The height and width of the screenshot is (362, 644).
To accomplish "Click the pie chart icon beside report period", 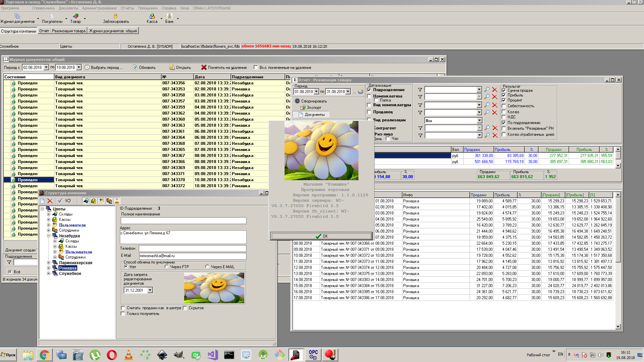I will click(360, 91).
